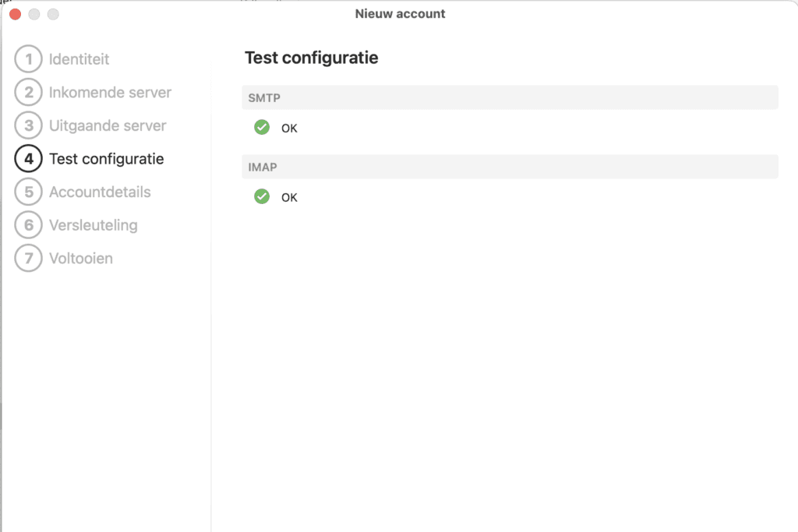Click the green SMTP success checkmark
The width and height of the screenshot is (798, 532).
(x=262, y=128)
